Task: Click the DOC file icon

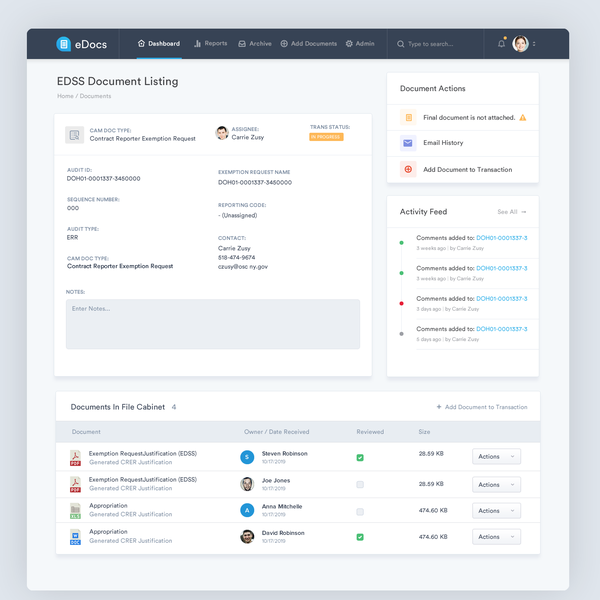Action: pos(75,537)
